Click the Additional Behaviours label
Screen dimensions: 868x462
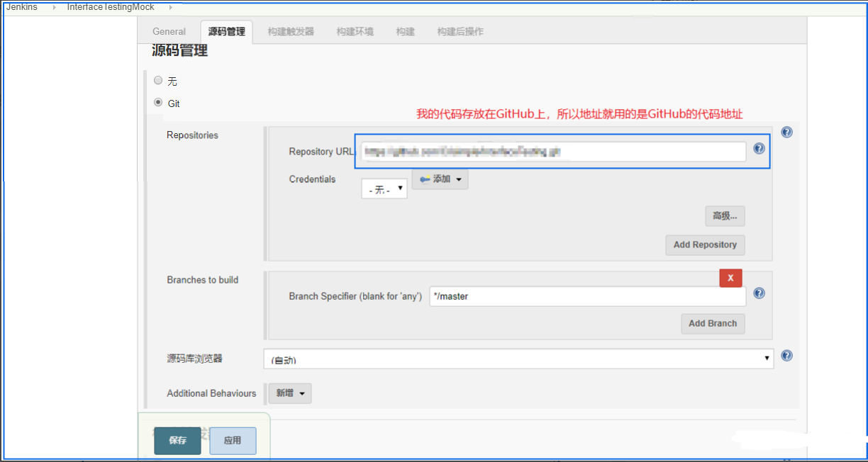[211, 393]
